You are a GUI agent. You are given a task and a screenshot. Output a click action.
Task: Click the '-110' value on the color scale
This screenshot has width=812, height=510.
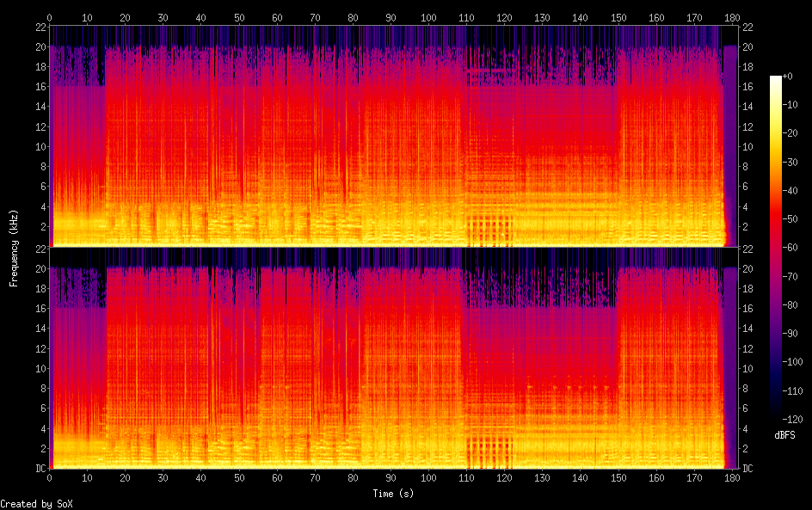pyautogui.click(x=792, y=391)
